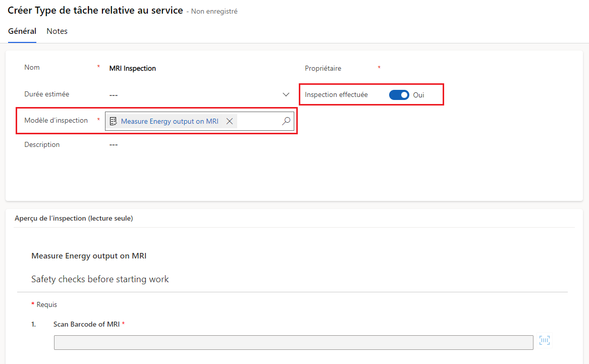Click the Description field value

point(114,144)
